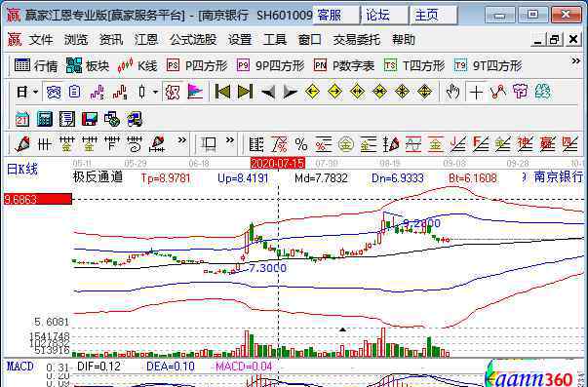Toggle the 窗 multi-window button

[54, 92]
